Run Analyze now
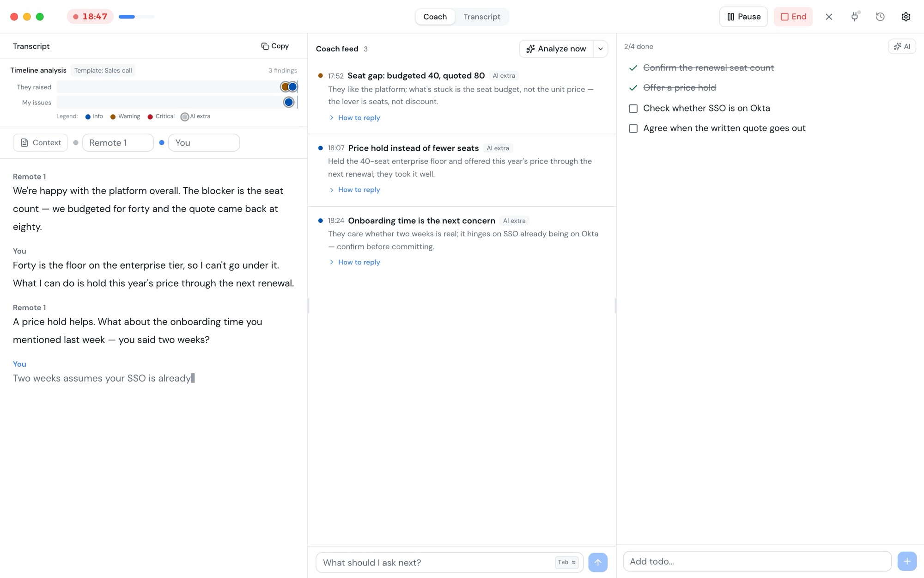The image size is (924, 578). click(x=556, y=49)
